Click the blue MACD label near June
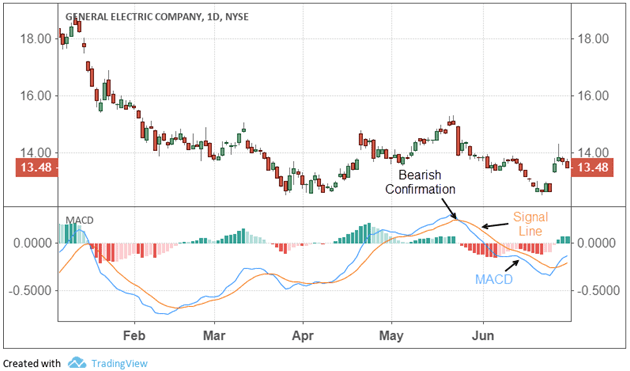This screenshot has height=371, width=630. (x=494, y=279)
